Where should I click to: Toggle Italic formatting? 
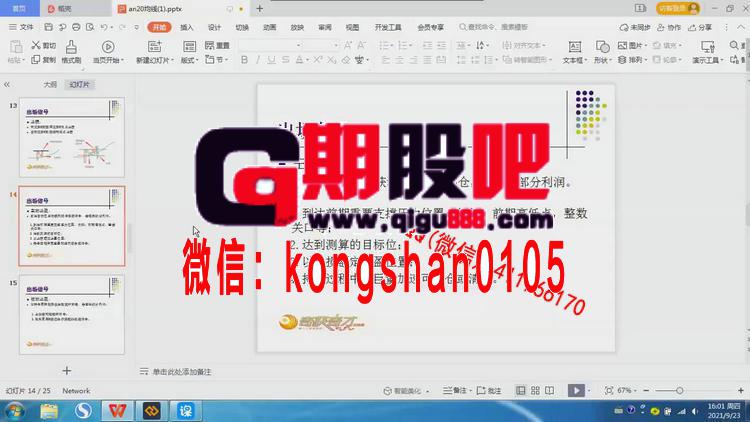(258, 60)
